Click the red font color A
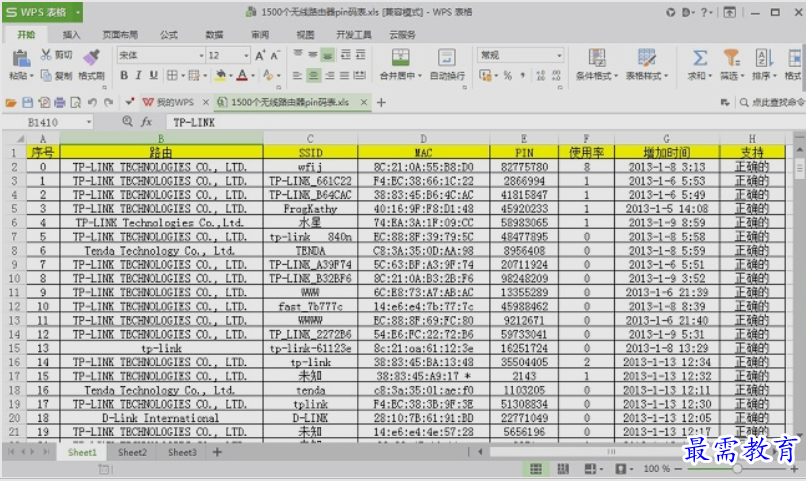This screenshot has width=806, height=481. coord(242,76)
